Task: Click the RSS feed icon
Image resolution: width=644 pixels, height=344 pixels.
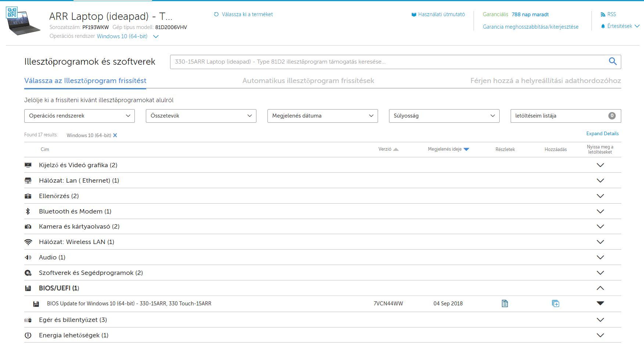Action: pyautogui.click(x=603, y=15)
